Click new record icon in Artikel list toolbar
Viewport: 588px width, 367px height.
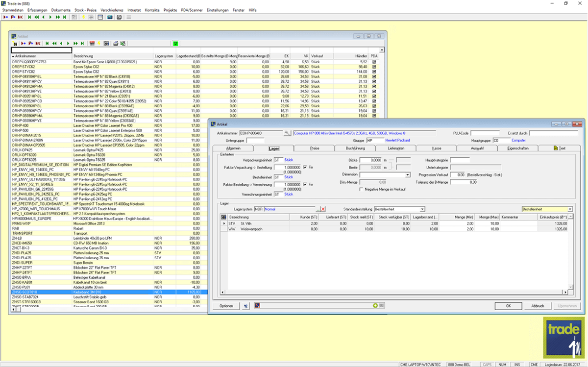pos(24,44)
